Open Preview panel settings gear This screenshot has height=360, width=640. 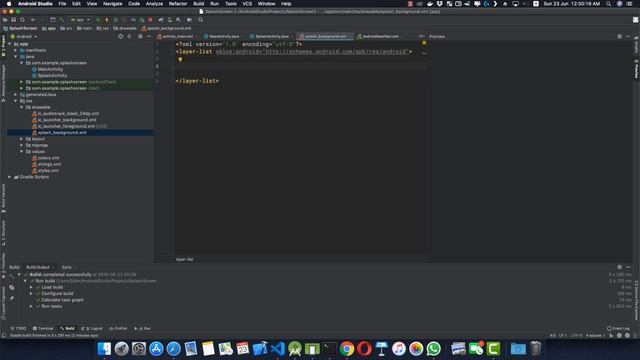point(620,36)
